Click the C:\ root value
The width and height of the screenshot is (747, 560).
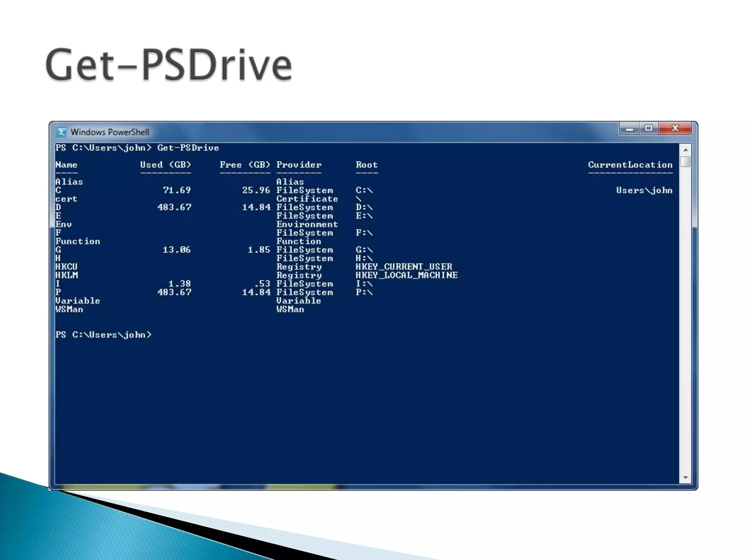coord(364,190)
